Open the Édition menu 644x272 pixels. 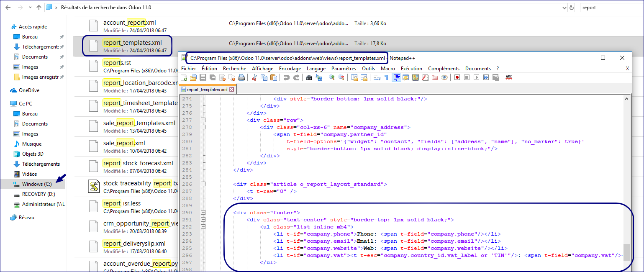click(209, 69)
